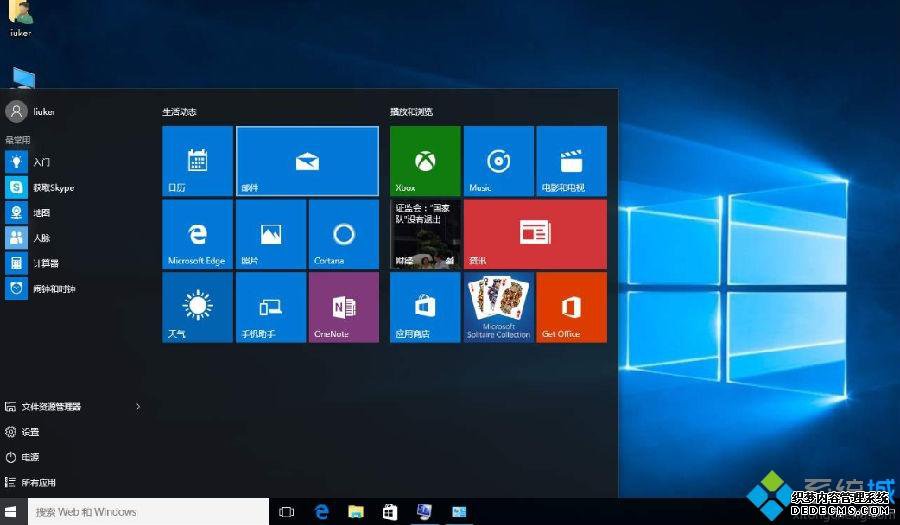The width and height of the screenshot is (900, 525).
Task: Launch the Microsoft Edge tile
Action: point(197,234)
